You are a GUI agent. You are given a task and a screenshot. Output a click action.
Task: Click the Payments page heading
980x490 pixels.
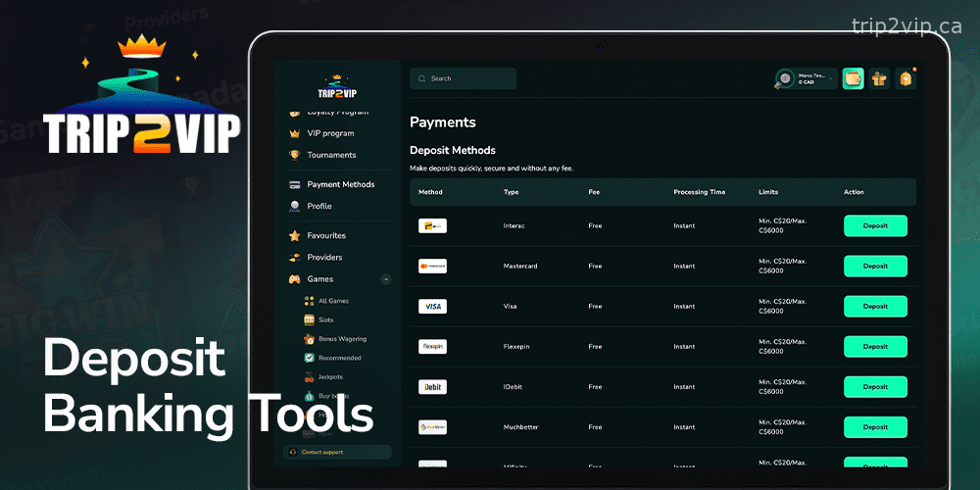point(443,122)
